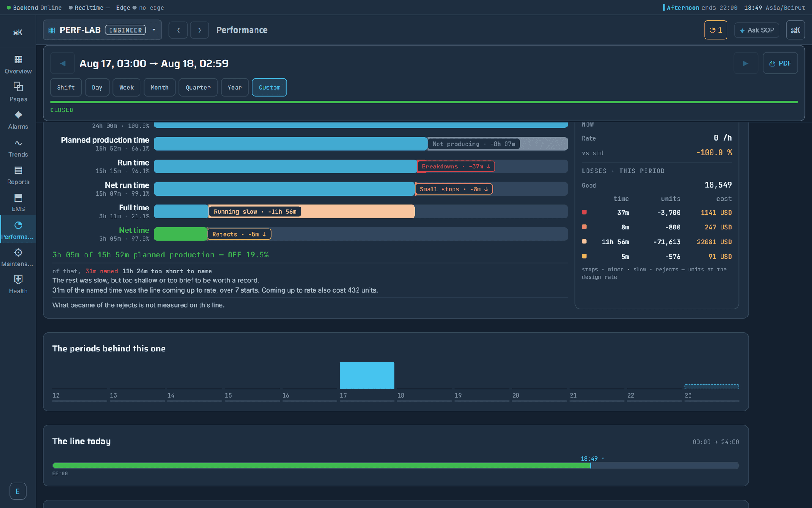Click the Aug 17 to Aug 18 date range
This screenshot has height=508, width=812.
click(x=154, y=63)
